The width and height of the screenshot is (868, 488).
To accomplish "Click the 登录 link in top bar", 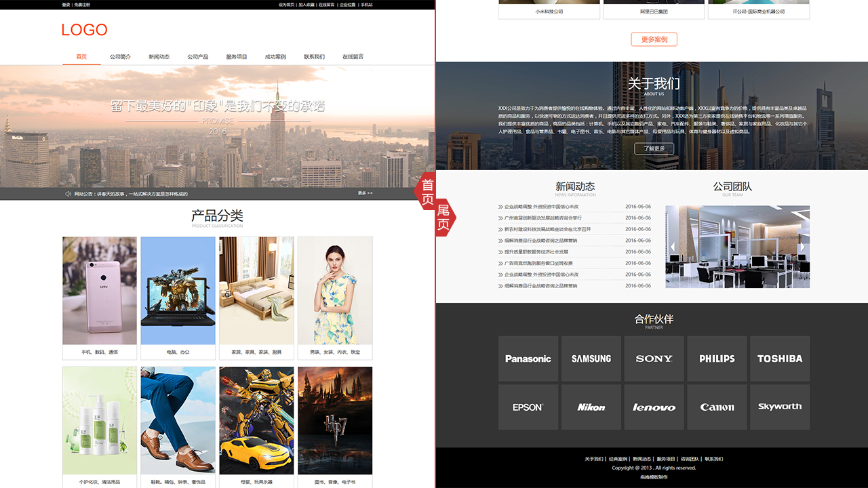I will 66,5.
